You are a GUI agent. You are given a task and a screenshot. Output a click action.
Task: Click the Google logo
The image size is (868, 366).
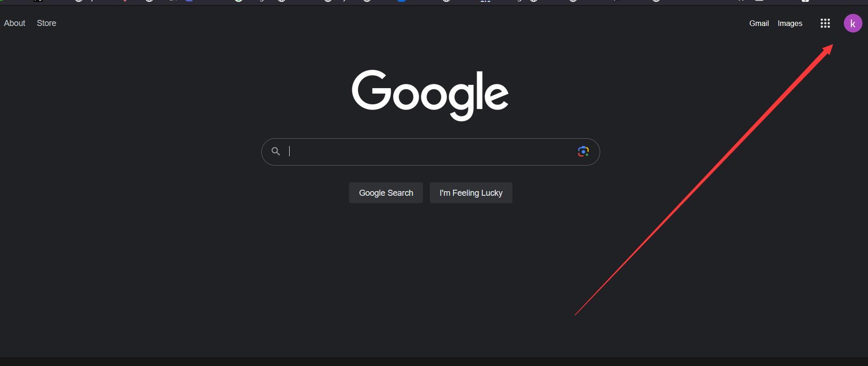pyautogui.click(x=430, y=95)
